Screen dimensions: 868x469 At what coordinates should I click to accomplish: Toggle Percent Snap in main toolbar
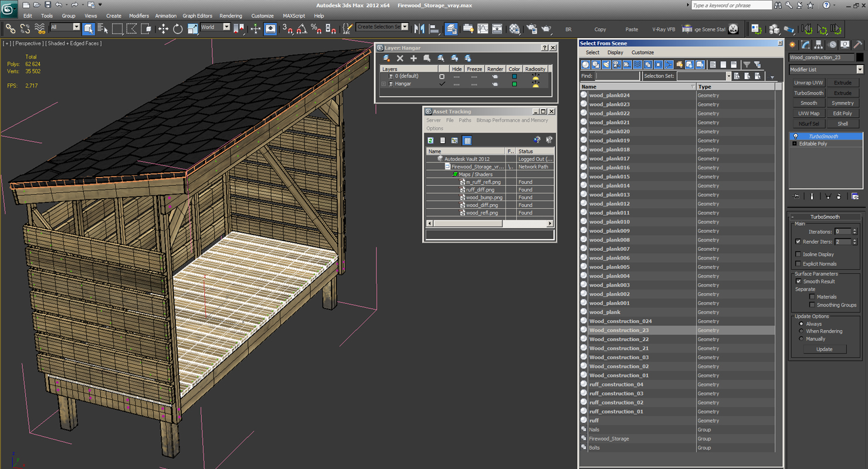[x=316, y=28]
